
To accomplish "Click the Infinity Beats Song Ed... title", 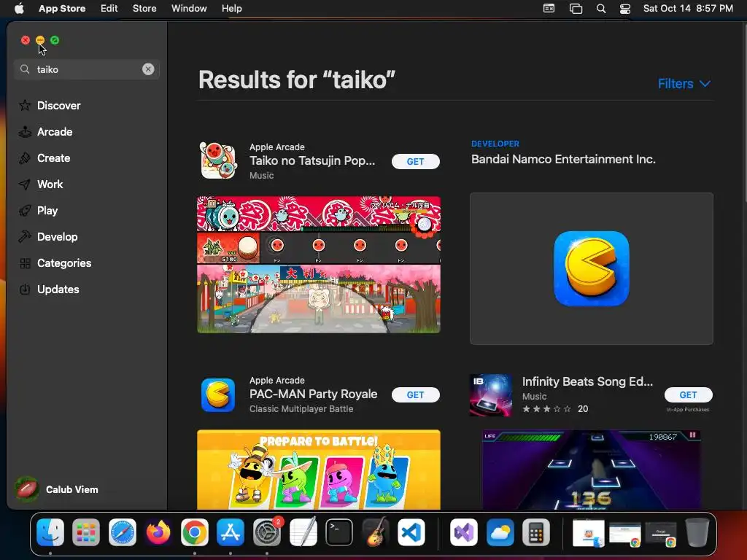I will pyautogui.click(x=587, y=381).
